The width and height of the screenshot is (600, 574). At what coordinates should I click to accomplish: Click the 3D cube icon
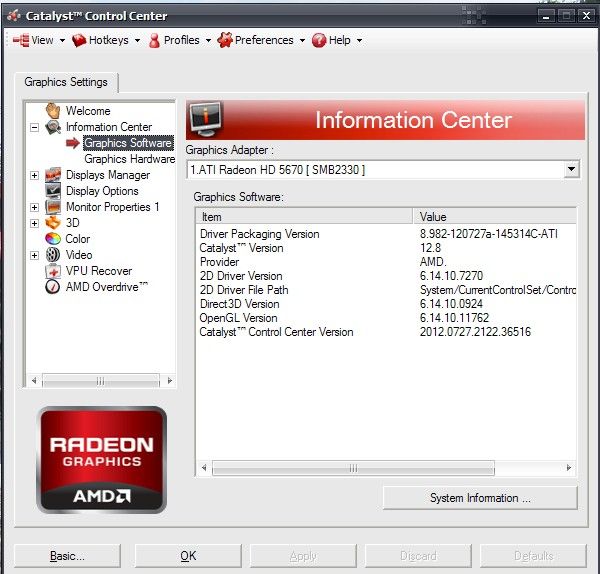click(x=53, y=223)
